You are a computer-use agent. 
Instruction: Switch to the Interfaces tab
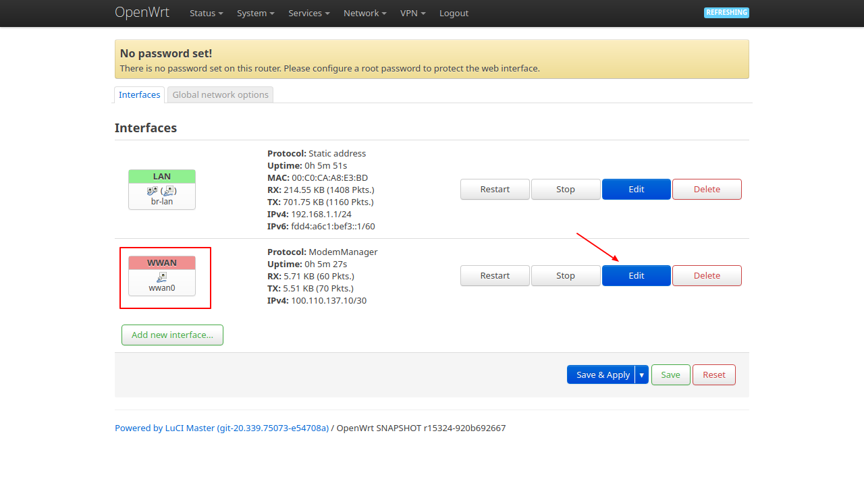pos(140,94)
